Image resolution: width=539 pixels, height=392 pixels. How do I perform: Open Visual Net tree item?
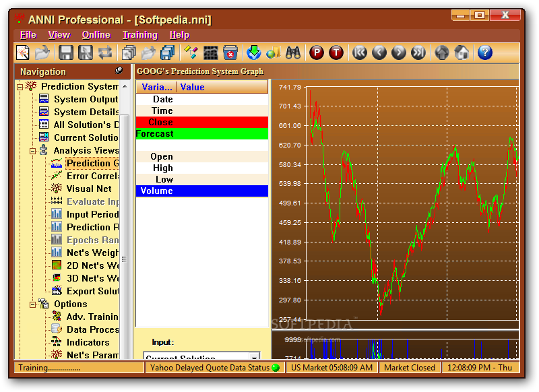(89, 189)
